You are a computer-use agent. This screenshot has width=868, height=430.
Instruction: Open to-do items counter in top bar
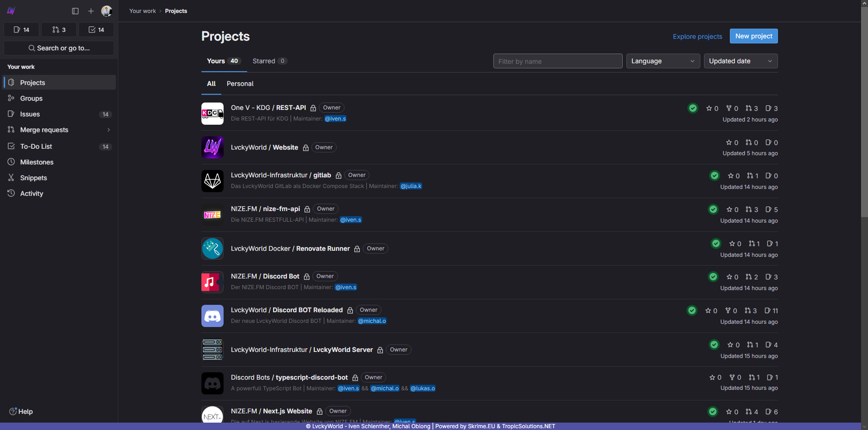click(96, 30)
